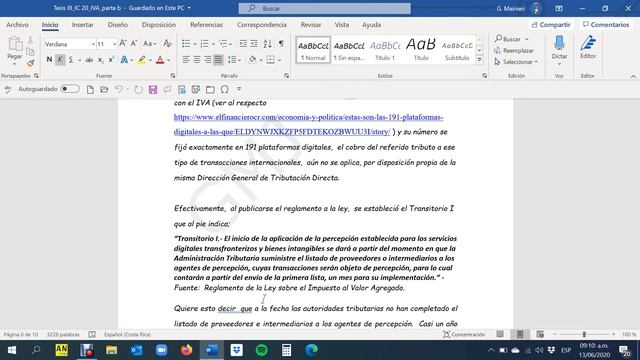640x360 pixels.
Task: Switch to the Disposición tab
Action: click(158, 24)
